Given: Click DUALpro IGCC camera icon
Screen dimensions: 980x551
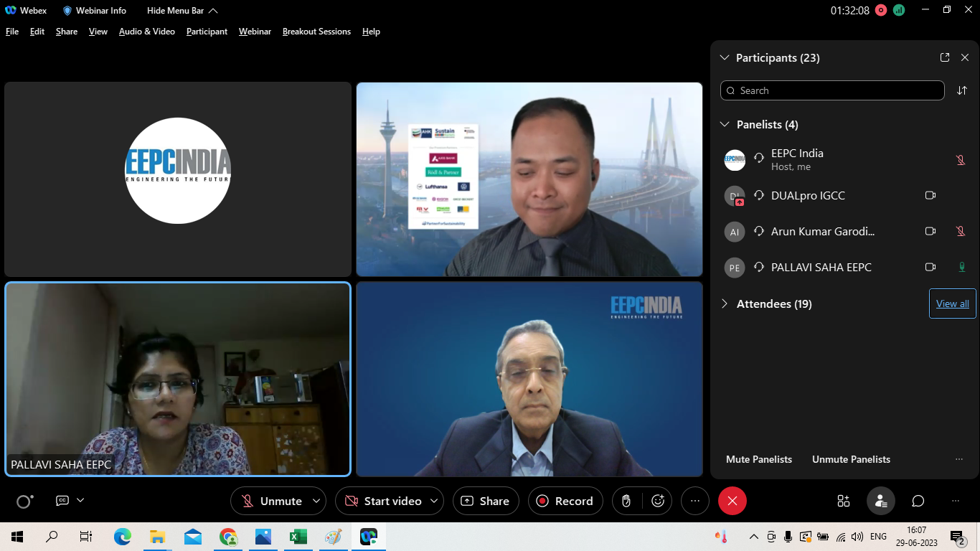Looking at the screenshot, I should coord(930,195).
